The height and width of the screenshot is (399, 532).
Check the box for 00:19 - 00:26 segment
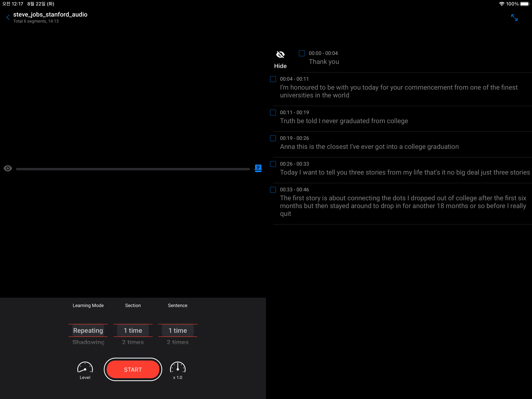coord(273,138)
